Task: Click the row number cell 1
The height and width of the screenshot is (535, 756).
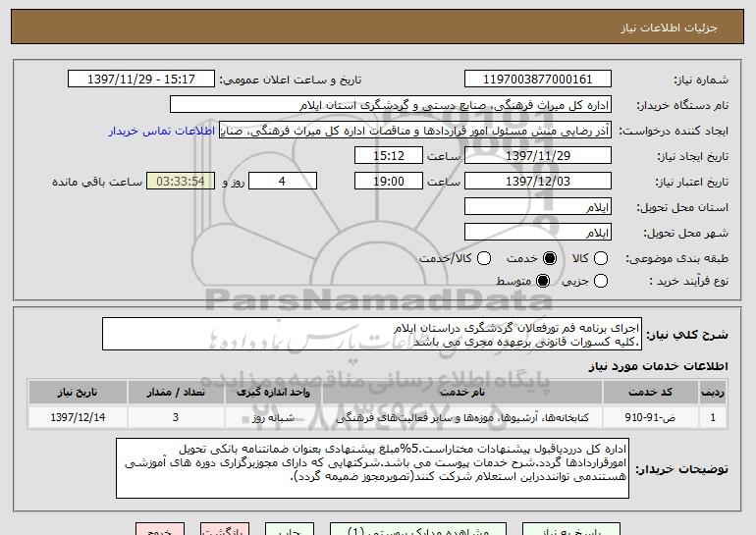Action: (713, 417)
